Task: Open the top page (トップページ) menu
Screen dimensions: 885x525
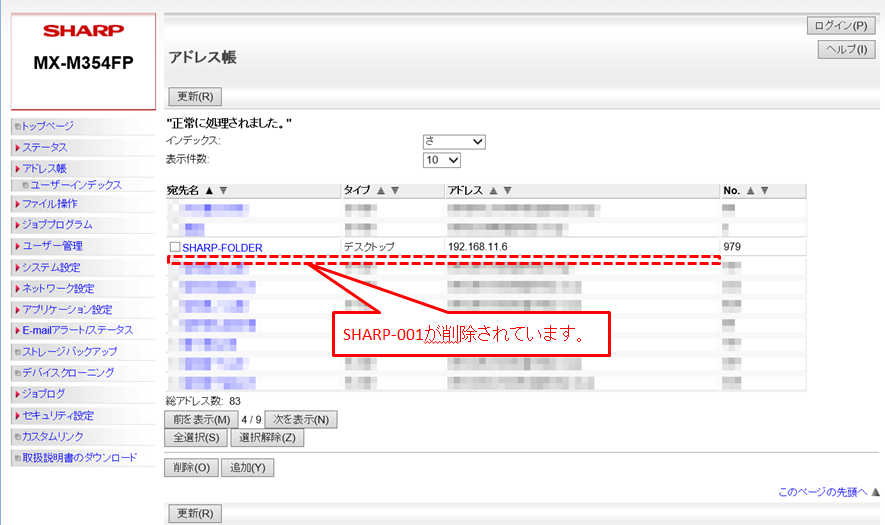Action: click(47, 126)
